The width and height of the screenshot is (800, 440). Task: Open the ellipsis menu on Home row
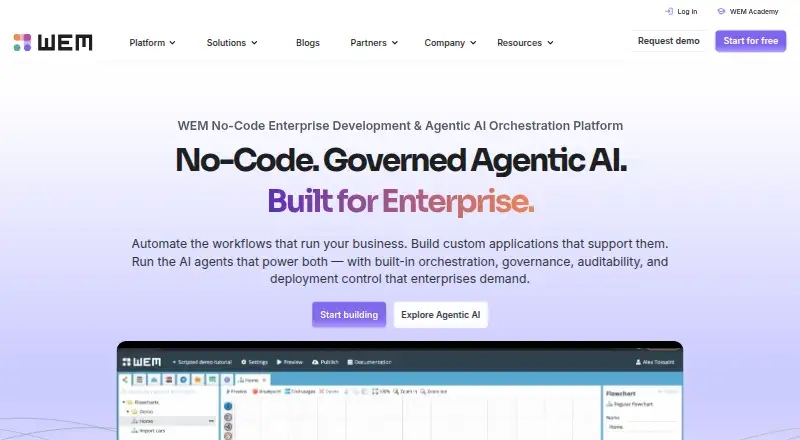pyautogui.click(x=211, y=421)
